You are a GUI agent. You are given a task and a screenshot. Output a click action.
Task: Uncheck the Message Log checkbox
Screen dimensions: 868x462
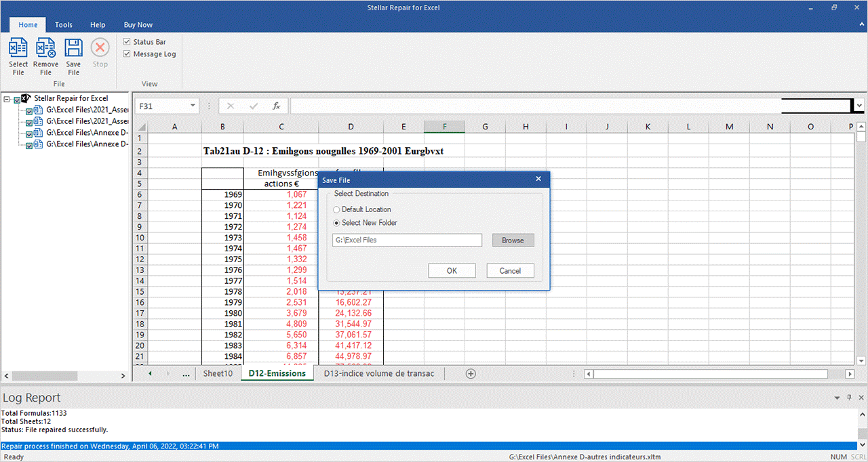click(x=127, y=54)
